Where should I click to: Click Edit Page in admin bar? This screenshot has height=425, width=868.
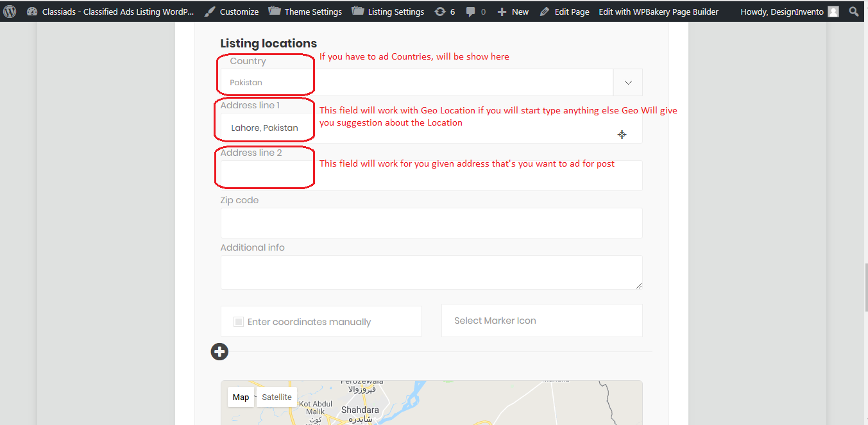click(x=565, y=12)
